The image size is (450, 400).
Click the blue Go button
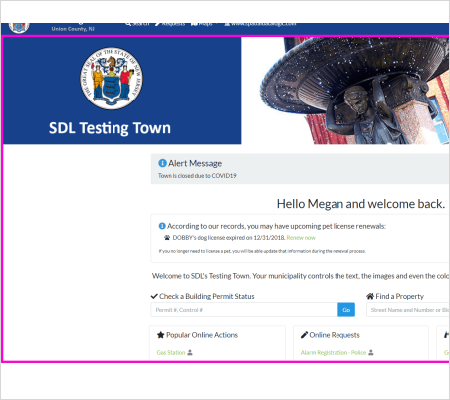[346, 310]
